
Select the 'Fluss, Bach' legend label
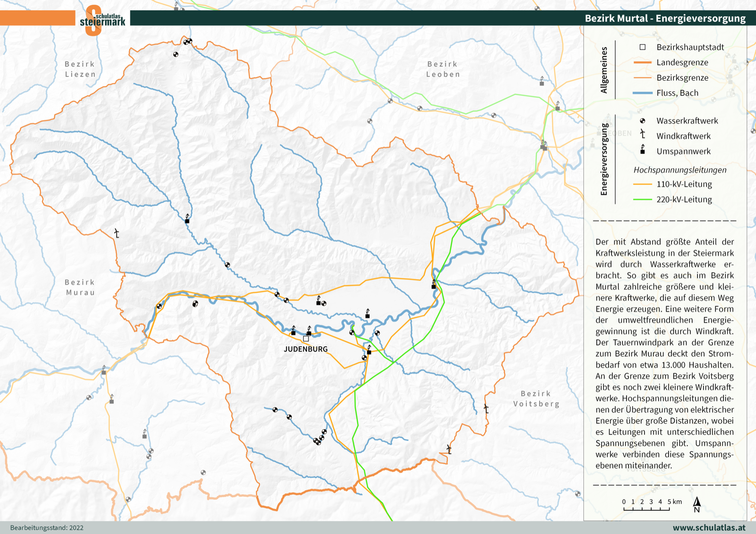coord(677,93)
